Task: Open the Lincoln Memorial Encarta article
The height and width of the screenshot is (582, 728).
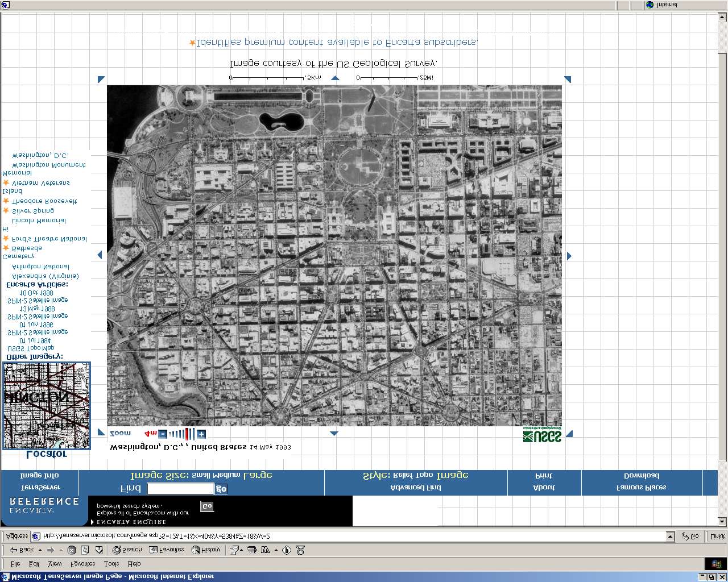Action: pos(39,221)
